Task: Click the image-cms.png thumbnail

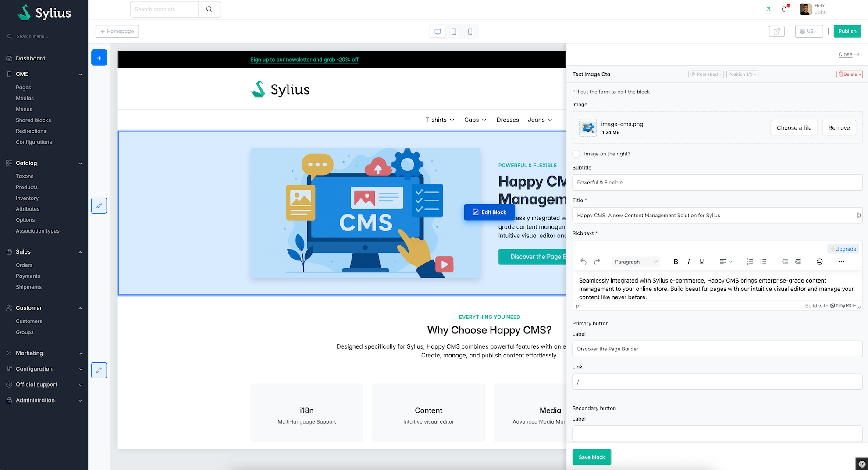Action: (588, 127)
